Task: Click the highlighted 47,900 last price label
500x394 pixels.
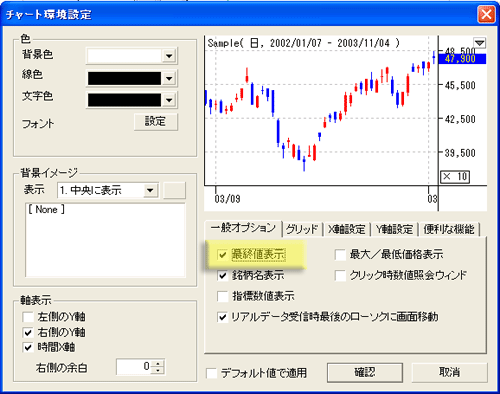Action: (463, 59)
